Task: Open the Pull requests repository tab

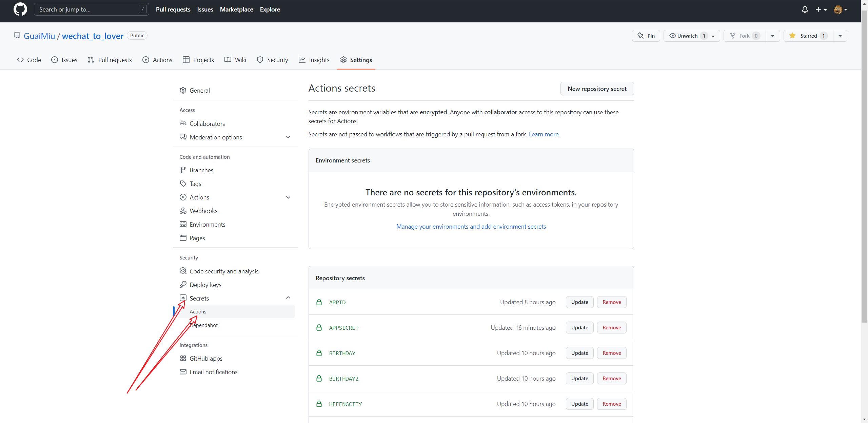Action: [x=110, y=60]
